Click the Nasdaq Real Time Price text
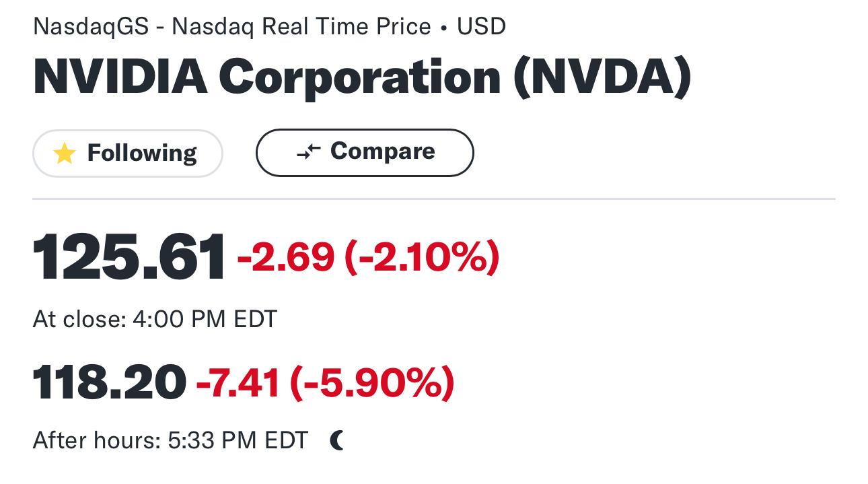The width and height of the screenshot is (868, 484). point(301,27)
